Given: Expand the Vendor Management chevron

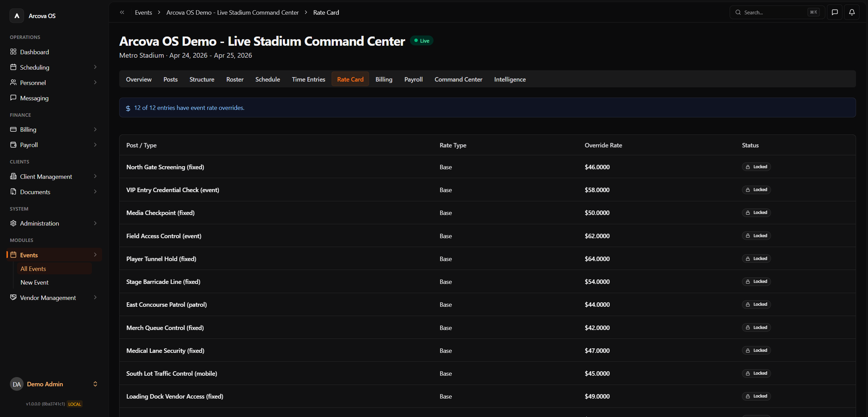Looking at the screenshot, I should (95, 298).
